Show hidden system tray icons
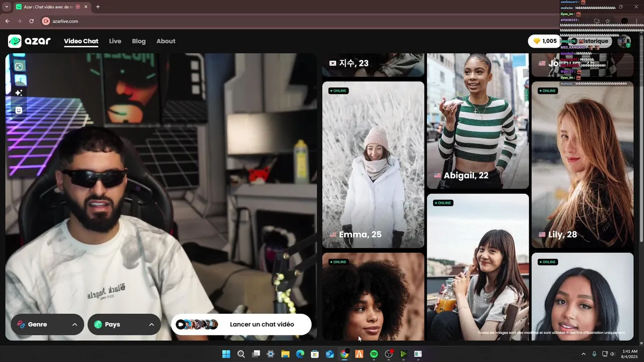 [584, 354]
